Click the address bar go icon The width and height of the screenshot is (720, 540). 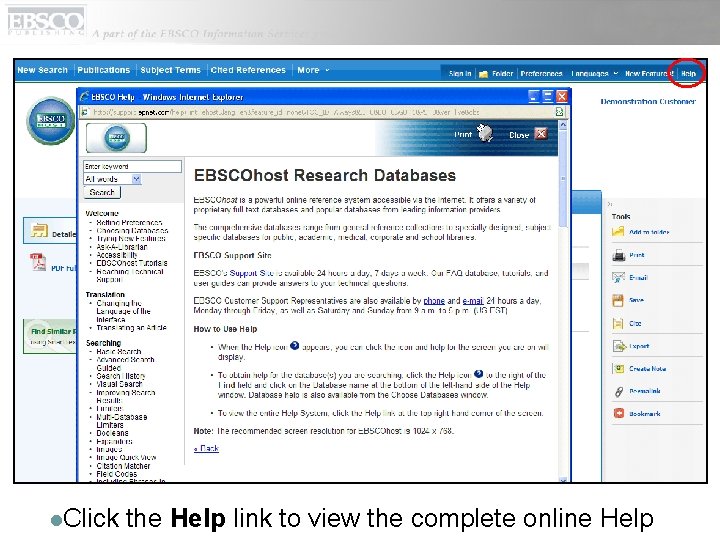pyautogui.click(x=559, y=112)
